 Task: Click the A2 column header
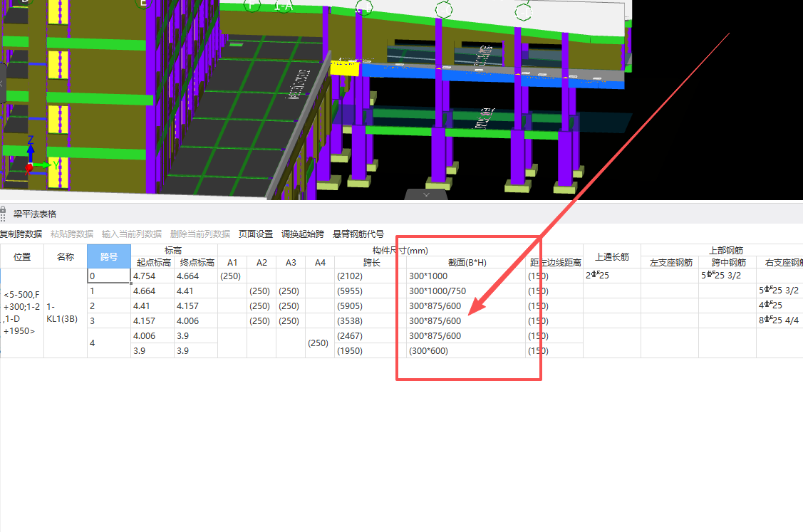pyautogui.click(x=261, y=262)
